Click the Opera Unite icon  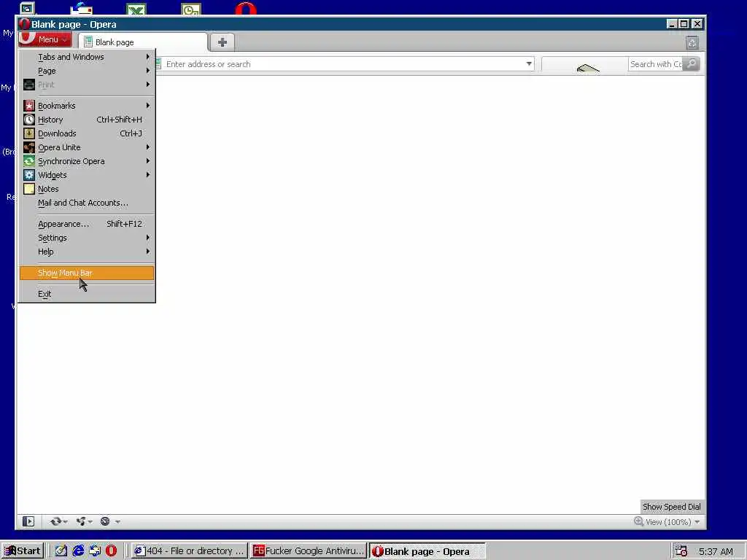pyautogui.click(x=29, y=147)
